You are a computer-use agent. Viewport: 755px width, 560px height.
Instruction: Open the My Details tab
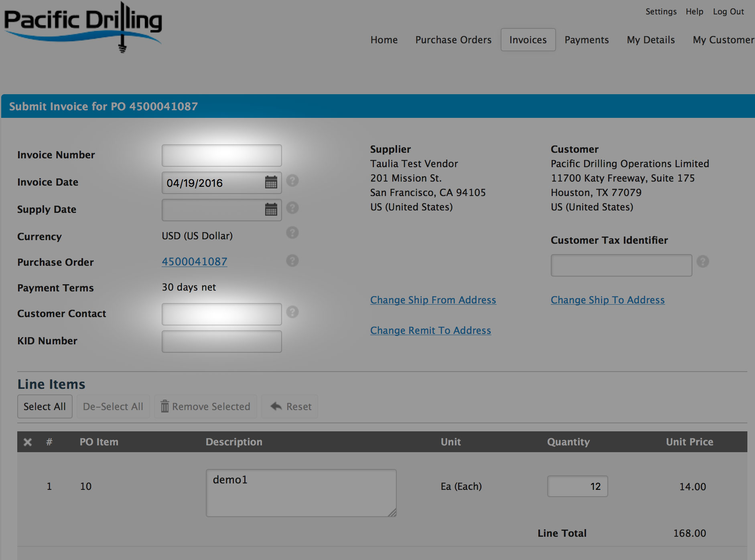click(651, 40)
